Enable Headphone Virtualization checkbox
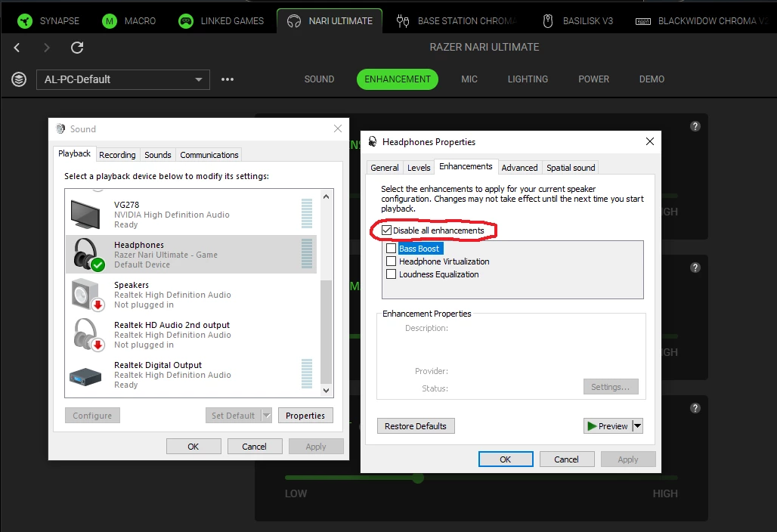The width and height of the screenshot is (777, 532). (x=391, y=261)
